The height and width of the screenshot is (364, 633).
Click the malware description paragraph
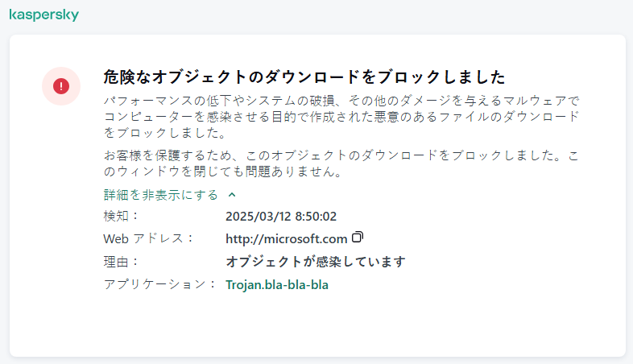coord(341,117)
